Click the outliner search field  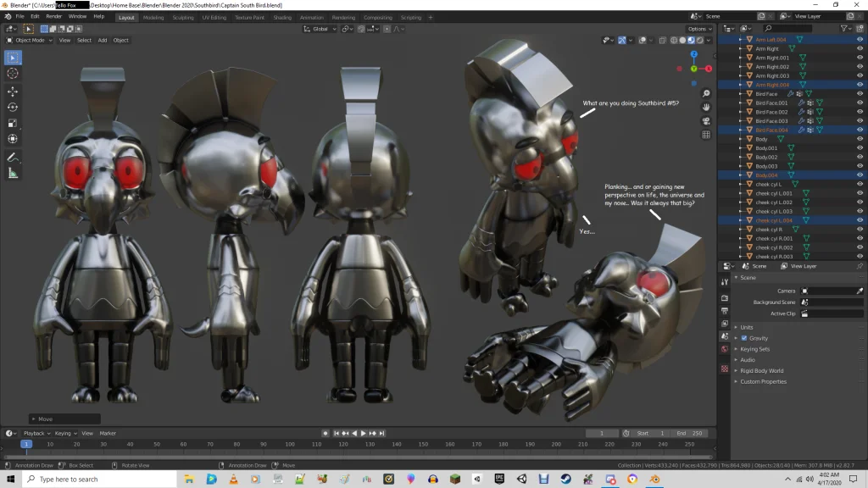point(789,28)
